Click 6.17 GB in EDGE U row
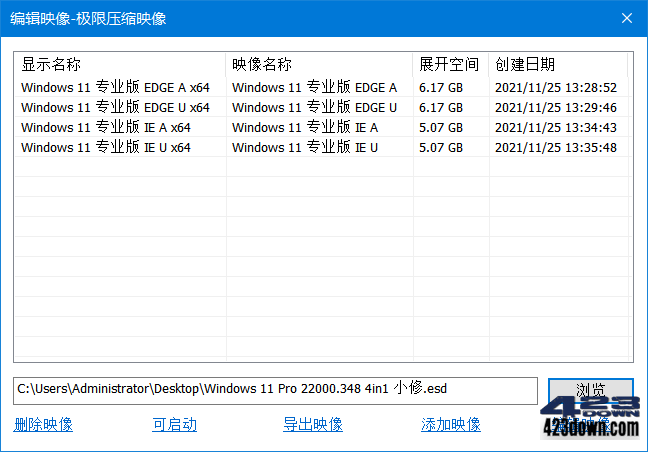Screen dimensions: 648x452 [x=441, y=107]
